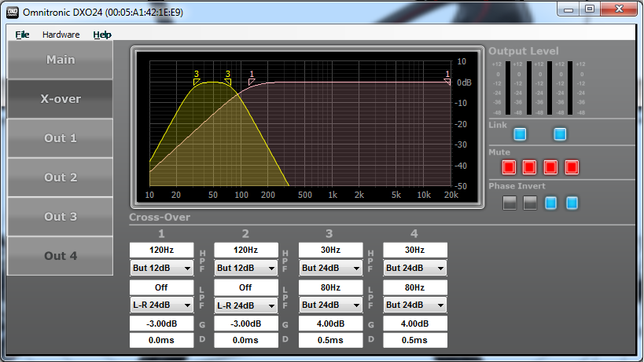Image resolution: width=644 pixels, height=362 pixels.
Task: Go to the Out 1 tab
Action: pos(61,138)
